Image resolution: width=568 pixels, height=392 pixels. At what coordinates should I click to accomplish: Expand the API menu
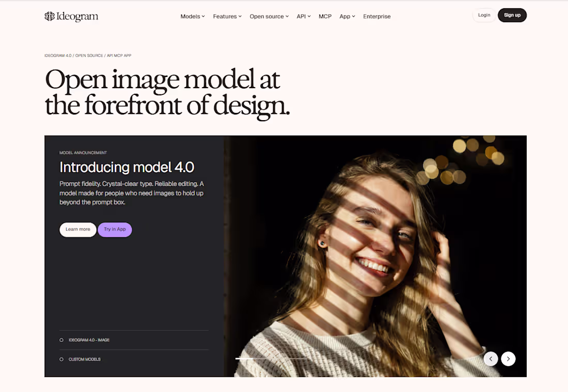pos(304,17)
